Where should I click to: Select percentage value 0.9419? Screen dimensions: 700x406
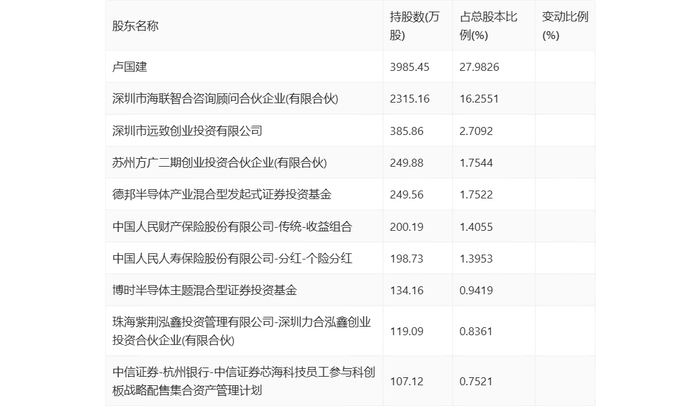476,290
